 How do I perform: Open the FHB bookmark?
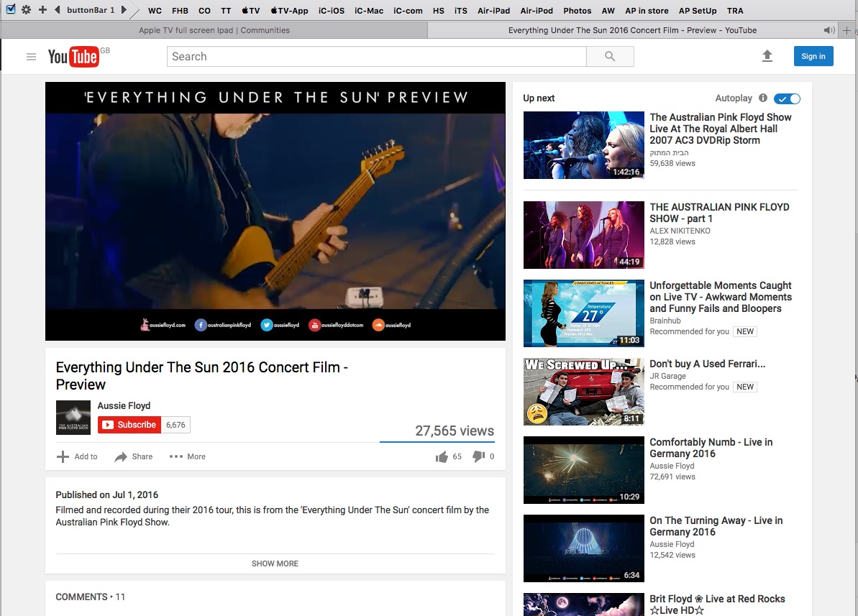point(180,10)
